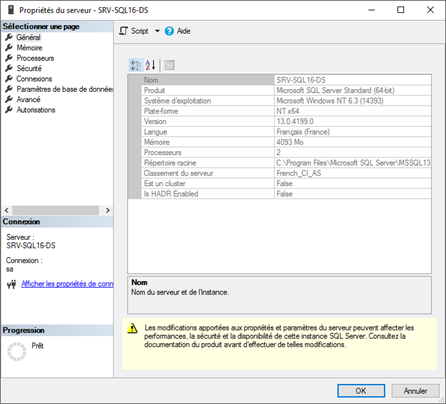Click the NT x64 platform value
The height and width of the screenshot is (404, 446).
tap(353, 111)
